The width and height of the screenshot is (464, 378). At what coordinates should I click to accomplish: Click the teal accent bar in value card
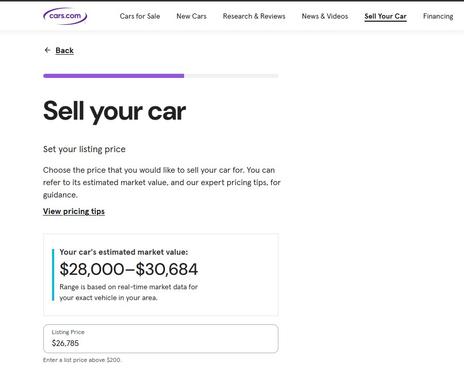point(53,275)
